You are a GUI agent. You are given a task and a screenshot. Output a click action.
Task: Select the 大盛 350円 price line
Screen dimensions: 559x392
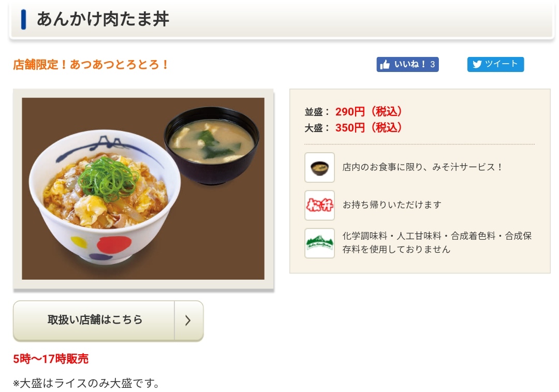coord(354,127)
